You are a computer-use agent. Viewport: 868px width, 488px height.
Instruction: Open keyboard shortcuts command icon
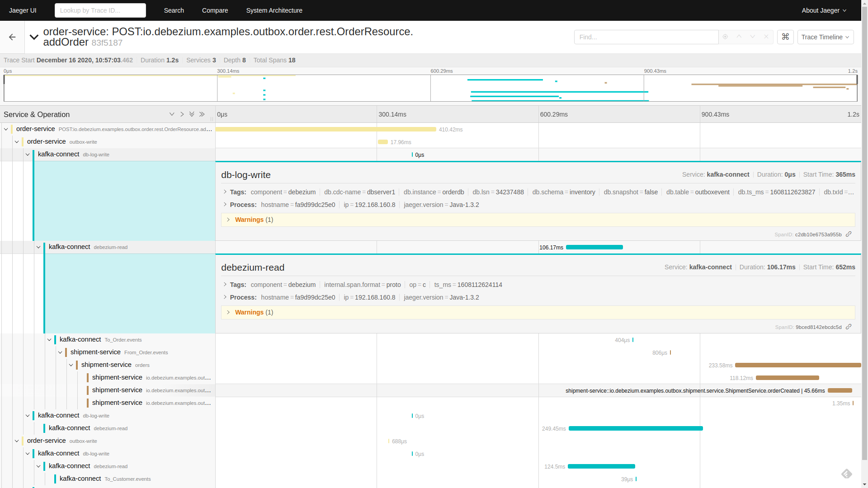(x=785, y=37)
